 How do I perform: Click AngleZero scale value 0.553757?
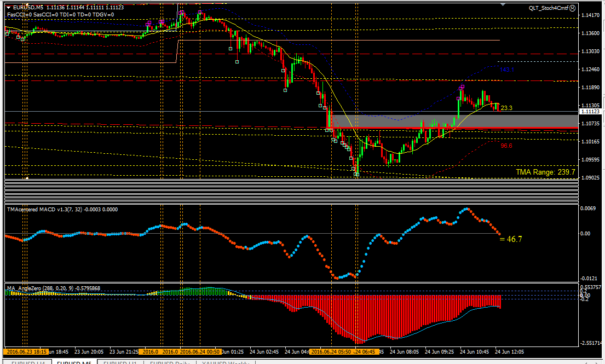point(591,287)
